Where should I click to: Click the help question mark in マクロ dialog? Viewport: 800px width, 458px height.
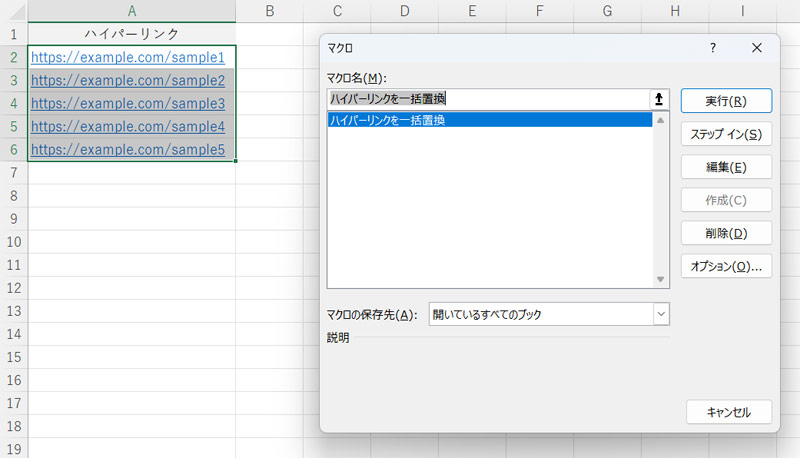[713, 47]
